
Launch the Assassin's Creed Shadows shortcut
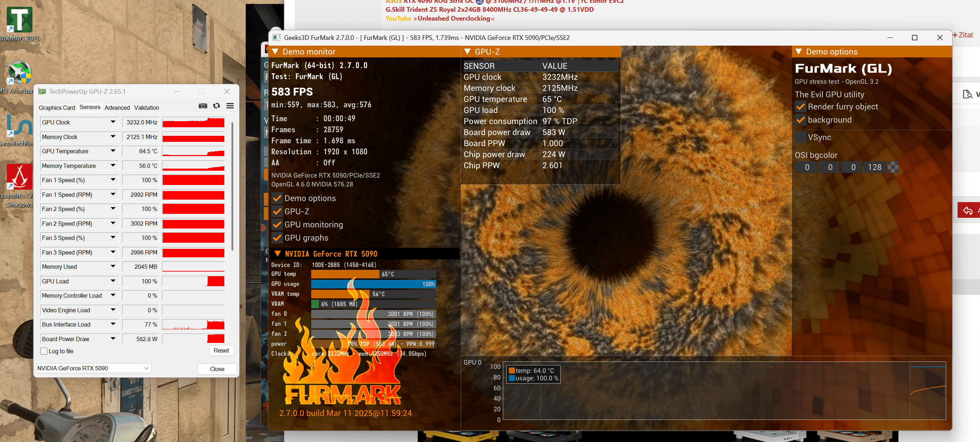tap(19, 178)
